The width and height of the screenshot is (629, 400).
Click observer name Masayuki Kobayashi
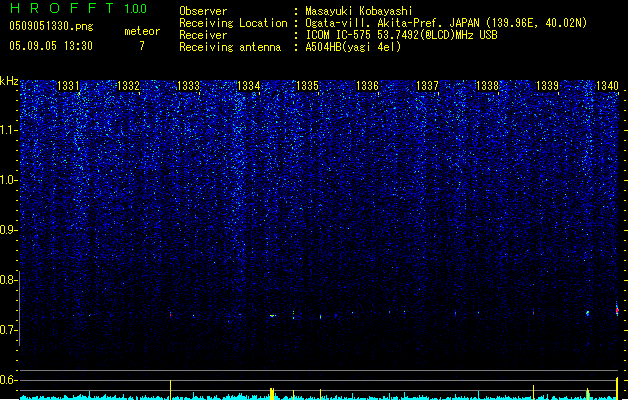click(359, 11)
